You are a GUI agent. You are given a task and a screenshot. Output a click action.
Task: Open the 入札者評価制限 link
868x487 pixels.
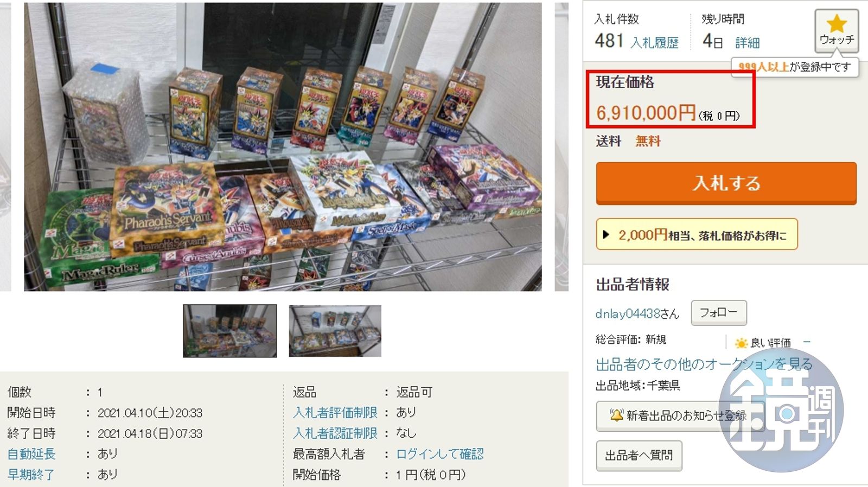click(335, 412)
